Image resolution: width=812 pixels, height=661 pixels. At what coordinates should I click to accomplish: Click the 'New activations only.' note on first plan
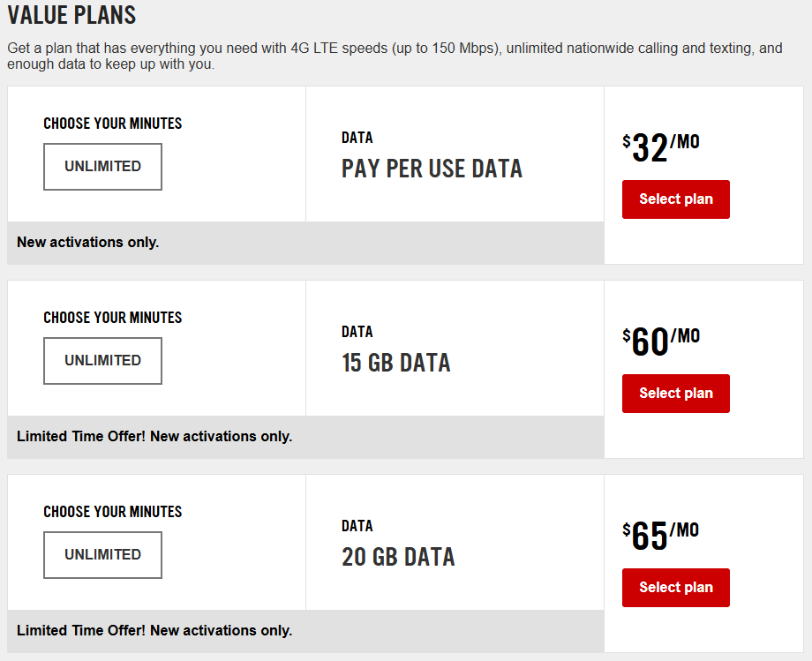click(88, 242)
